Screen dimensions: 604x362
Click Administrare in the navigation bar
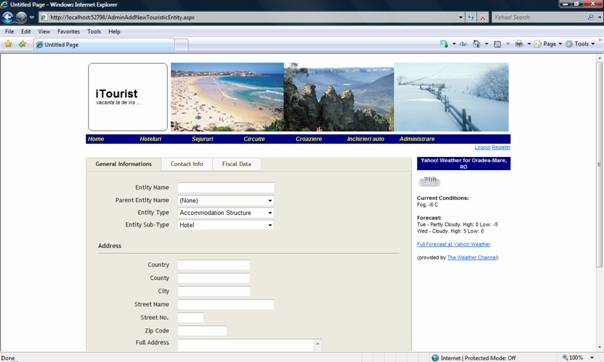tap(417, 139)
